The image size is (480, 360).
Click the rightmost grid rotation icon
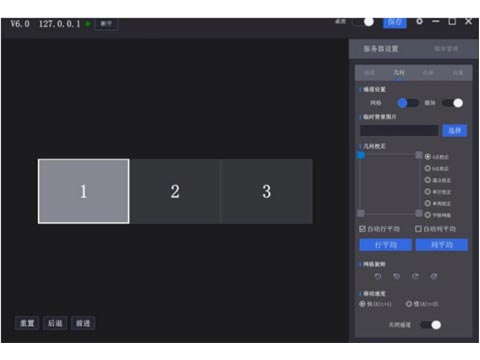[434, 276]
